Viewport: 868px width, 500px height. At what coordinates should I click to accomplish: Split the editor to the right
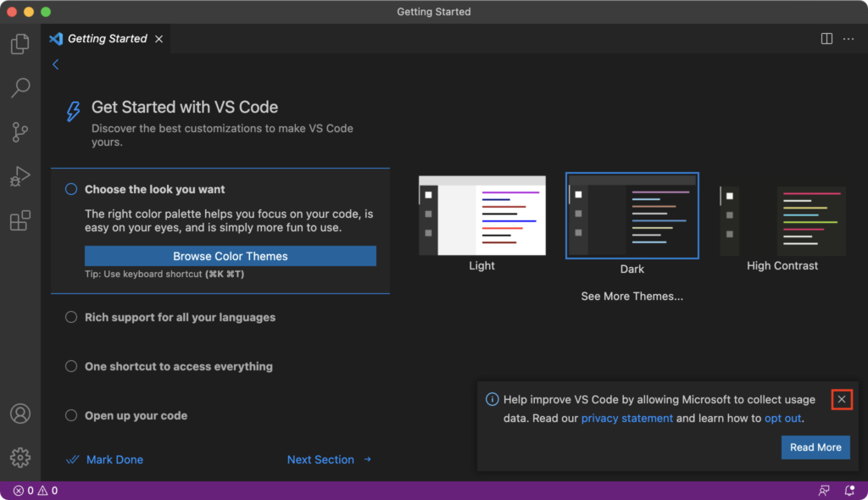(x=826, y=39)
